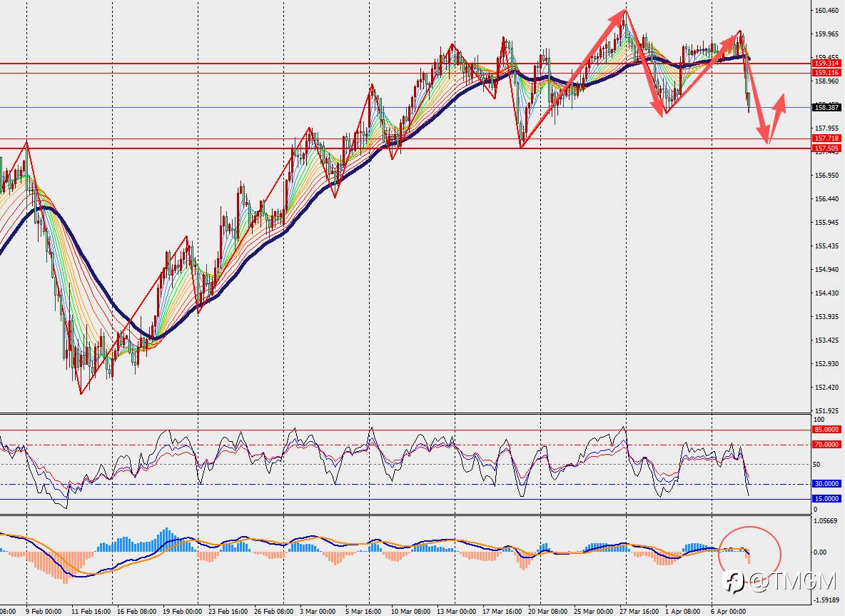This screenshot has width=845, height=616.
Task: Click the 155.435 value on price axis
Action: (x=826, y=246)
